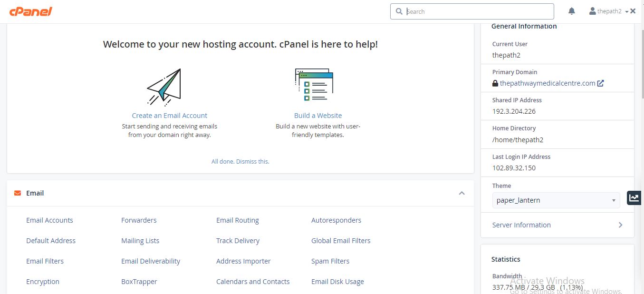
Task: Open primary domain external link icon
Action: coord(601,83)
